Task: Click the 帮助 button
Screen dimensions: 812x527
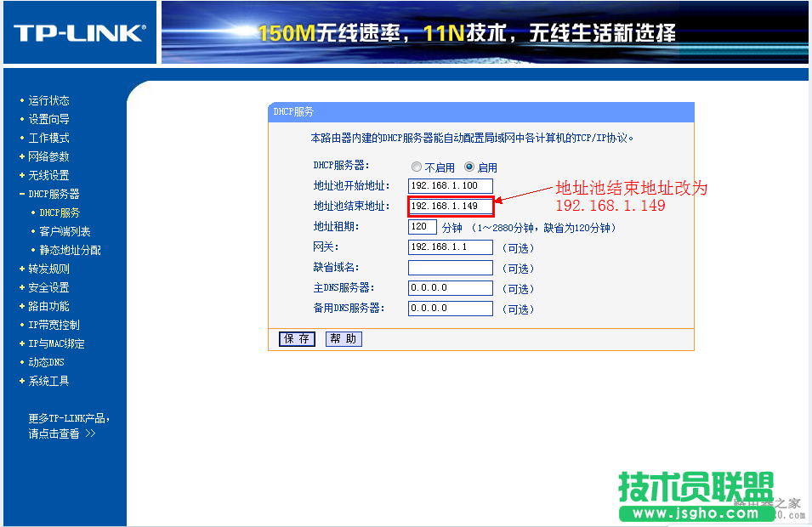Action: pos(344,338)
